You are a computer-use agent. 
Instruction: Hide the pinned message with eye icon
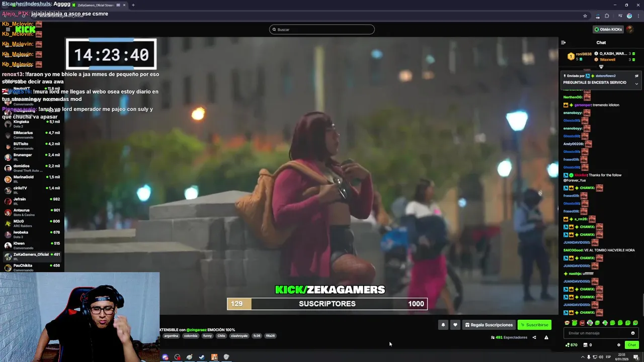click(636, 76)
